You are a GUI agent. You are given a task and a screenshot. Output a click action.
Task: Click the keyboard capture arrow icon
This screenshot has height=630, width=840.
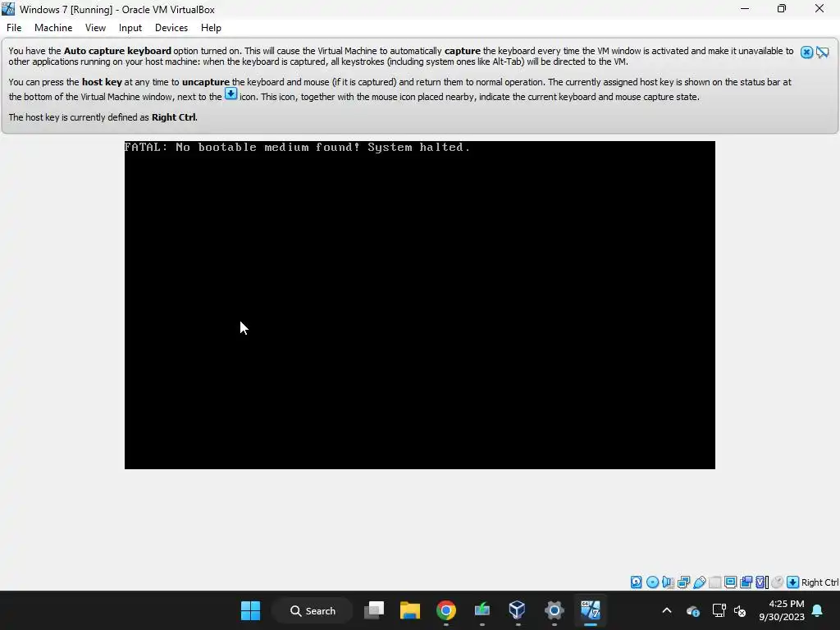coord(793,582)
